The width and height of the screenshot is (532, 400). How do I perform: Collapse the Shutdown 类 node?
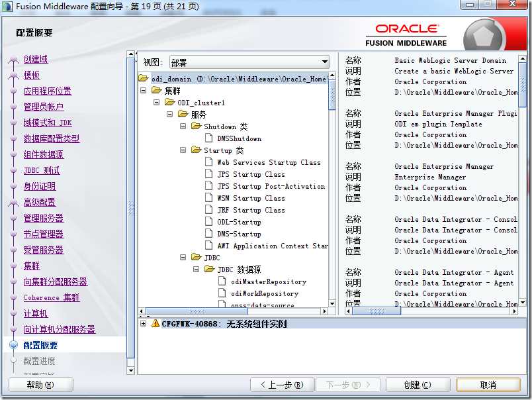pyautogui.click(x=183, y=126)
